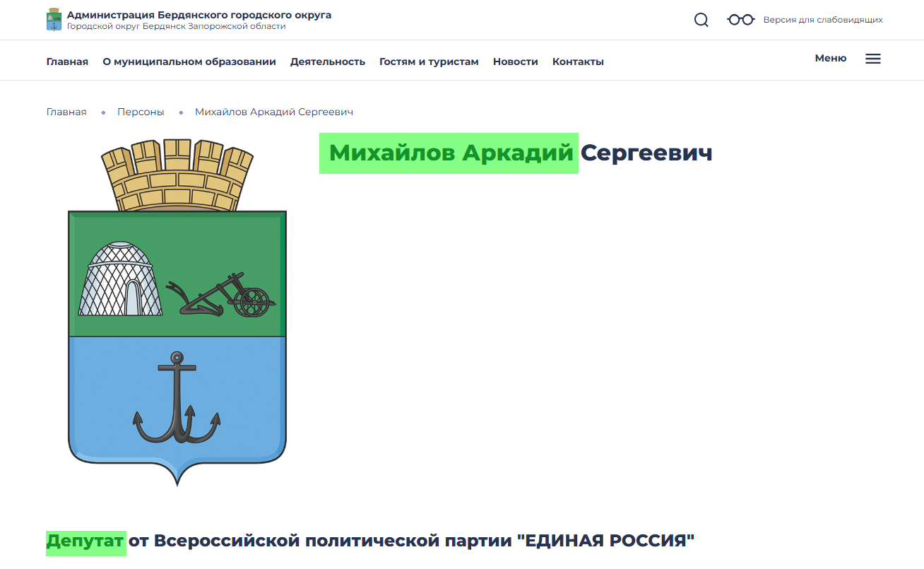This screenshot has width=924, height=569.
Task: Click the breadcrumb separator dot after Главная
Action: coord(103,112)
